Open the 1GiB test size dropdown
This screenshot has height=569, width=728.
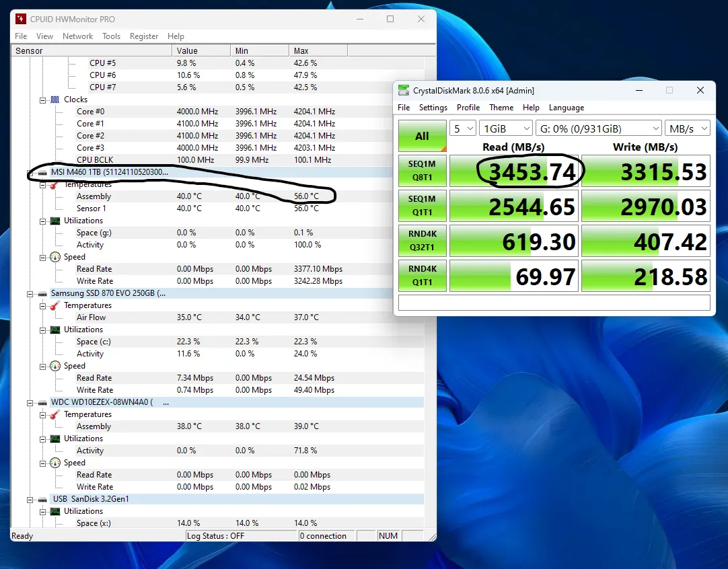point(506,128)
